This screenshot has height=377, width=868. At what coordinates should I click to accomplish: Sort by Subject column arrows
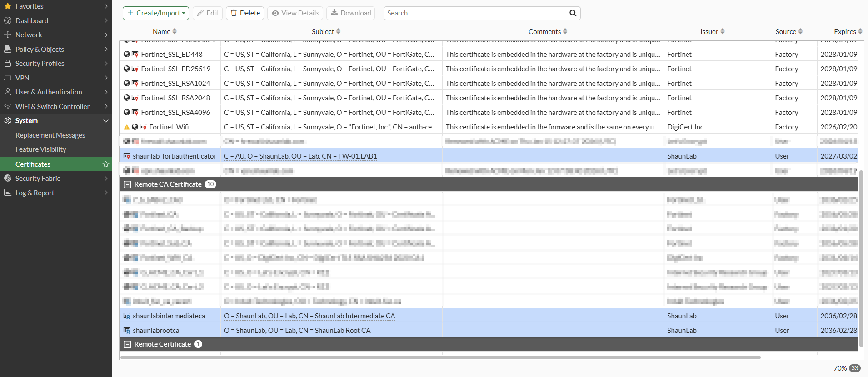(338, 31)
